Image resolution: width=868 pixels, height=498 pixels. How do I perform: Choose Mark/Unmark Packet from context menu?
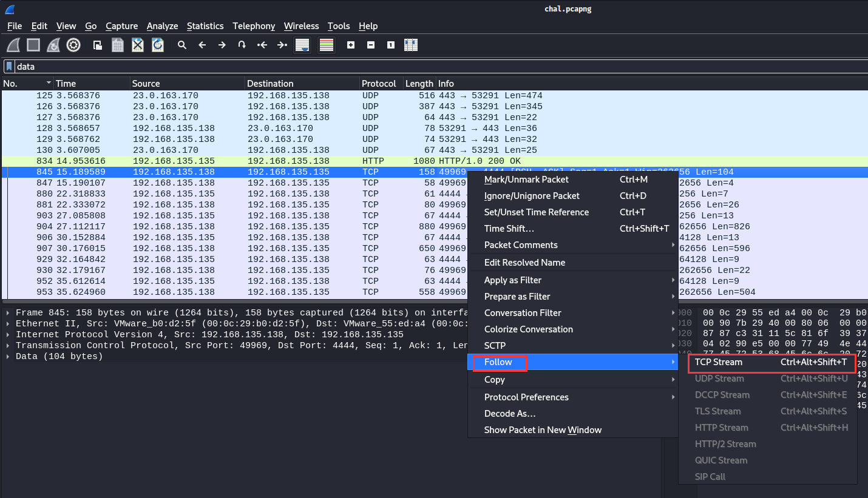[x=572, y=180]
